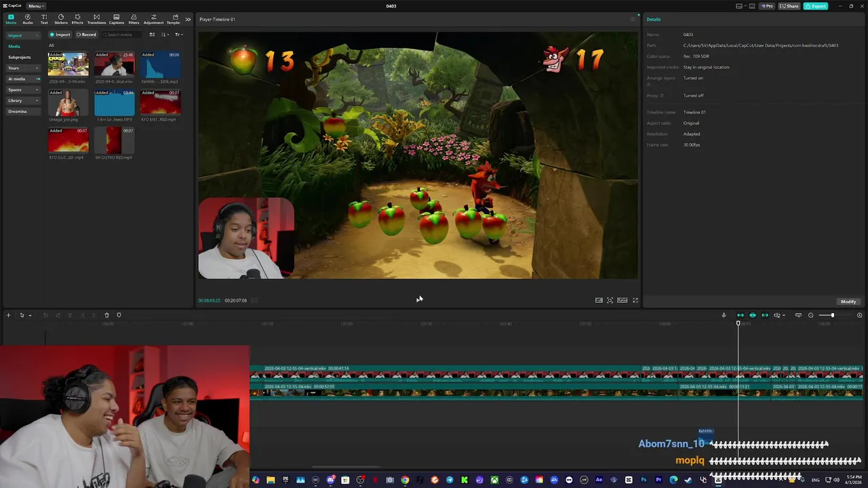Open File Explorer from the taskbar
This screenshot has width=868, height=488.
[271, 480]
